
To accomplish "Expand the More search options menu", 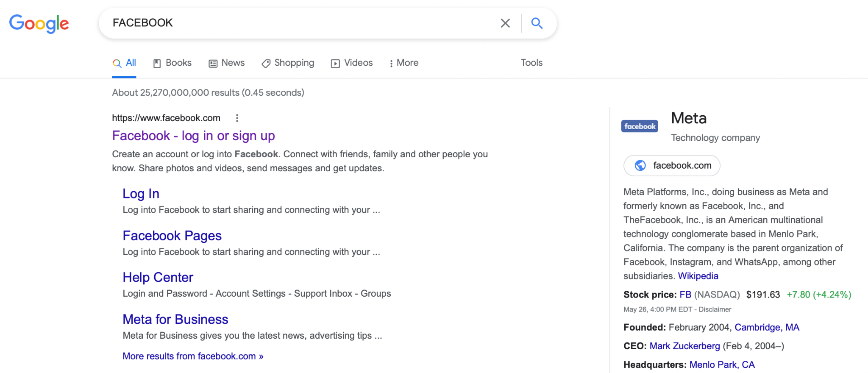I will coord(404,63).
